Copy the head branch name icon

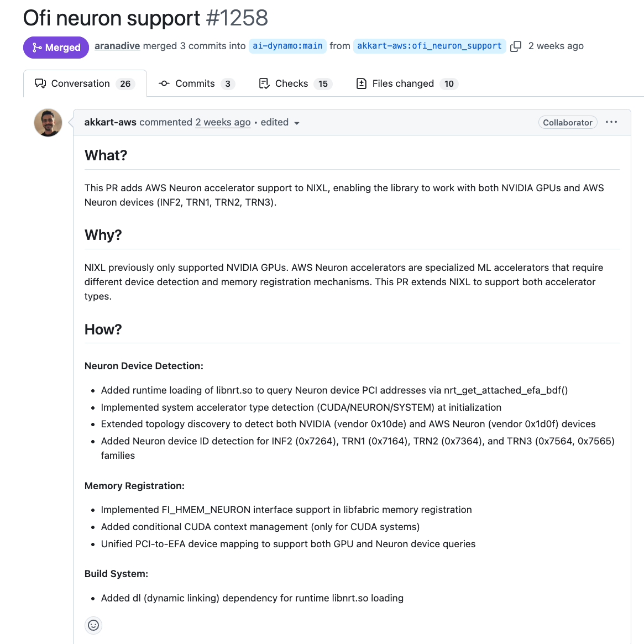[516, 46]
